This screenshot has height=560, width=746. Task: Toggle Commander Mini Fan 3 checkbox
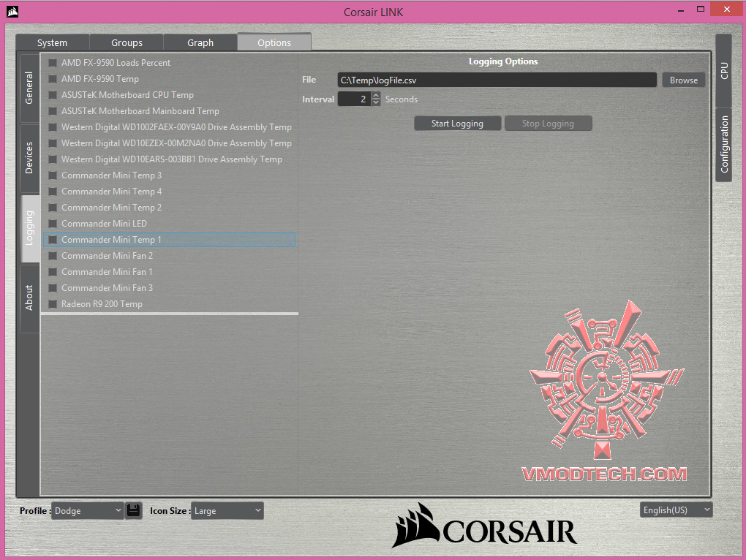pos(53,288)
